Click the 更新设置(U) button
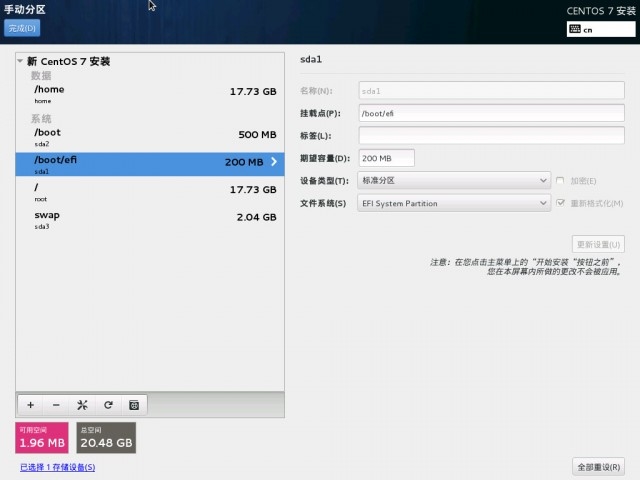Screen dimensions: 640x480 pos(598,244)
